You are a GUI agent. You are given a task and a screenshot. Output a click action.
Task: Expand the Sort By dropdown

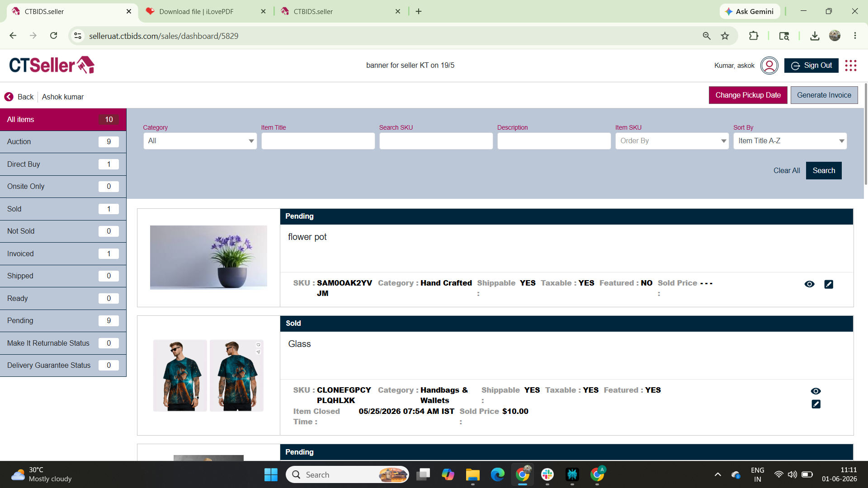pyautogui.click(x=790, y=141)
